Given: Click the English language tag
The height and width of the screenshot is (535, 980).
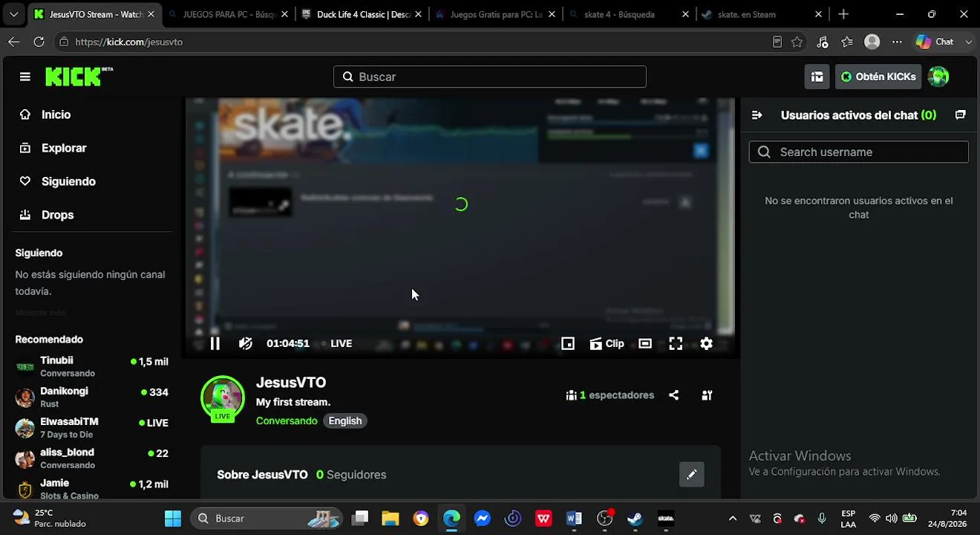Looking at the screenshot, I should [x=345, y=421].
